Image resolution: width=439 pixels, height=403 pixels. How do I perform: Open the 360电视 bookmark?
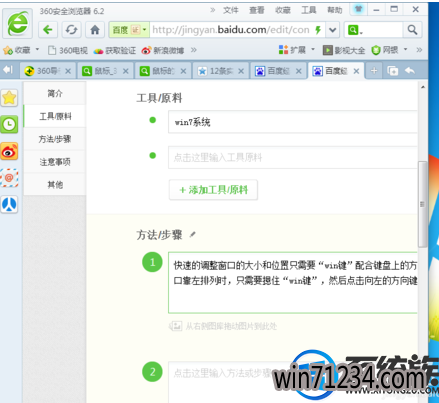coord(68,50)
